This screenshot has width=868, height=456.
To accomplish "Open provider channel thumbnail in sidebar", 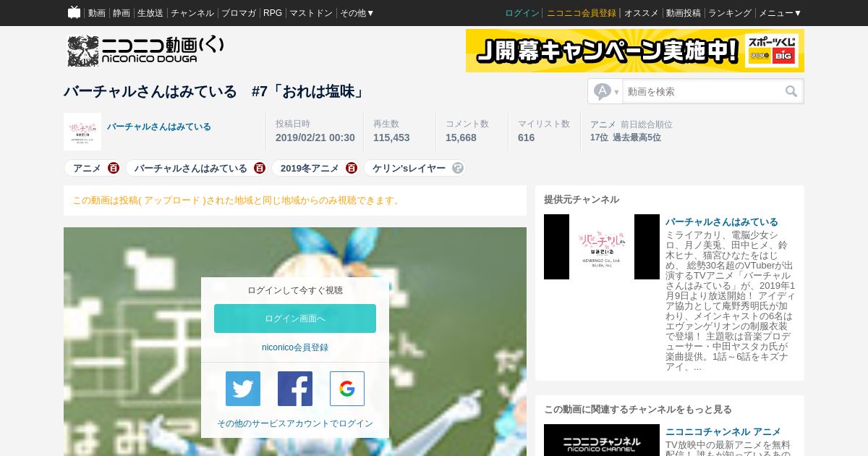I will click(602, 247).
